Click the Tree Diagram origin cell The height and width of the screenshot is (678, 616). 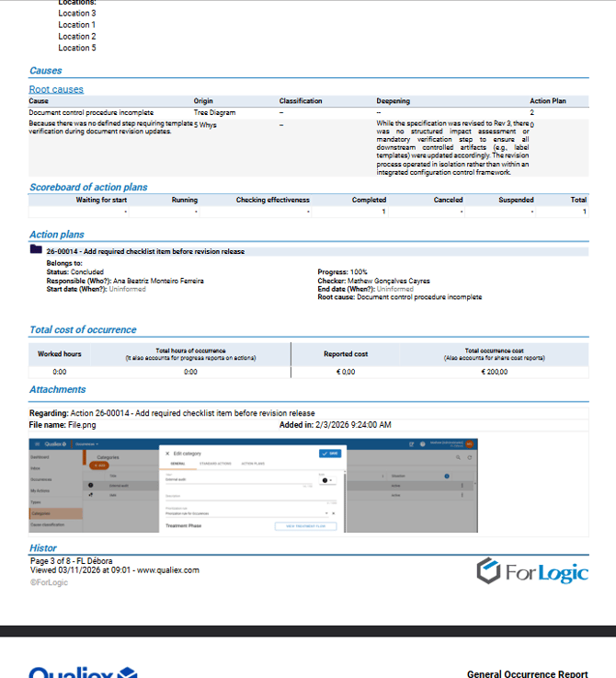point(214,112)
